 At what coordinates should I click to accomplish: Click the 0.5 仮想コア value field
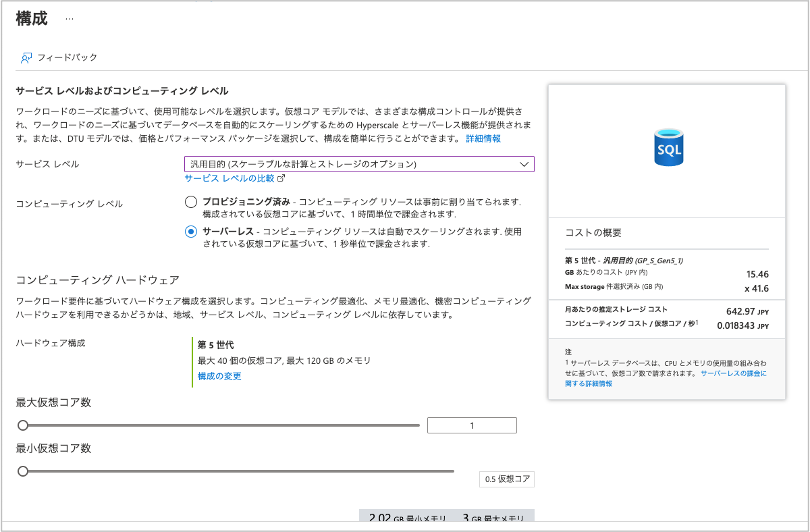506,479
